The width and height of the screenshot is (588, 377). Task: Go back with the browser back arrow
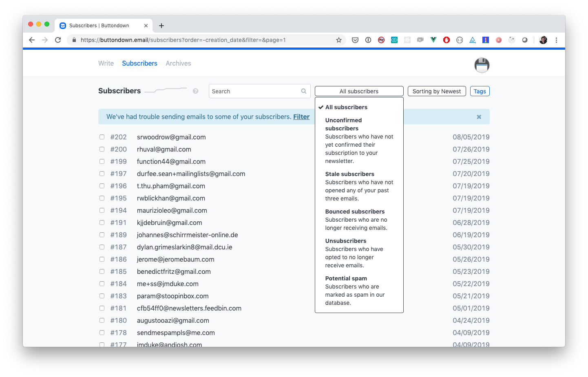tap(32, 40)
